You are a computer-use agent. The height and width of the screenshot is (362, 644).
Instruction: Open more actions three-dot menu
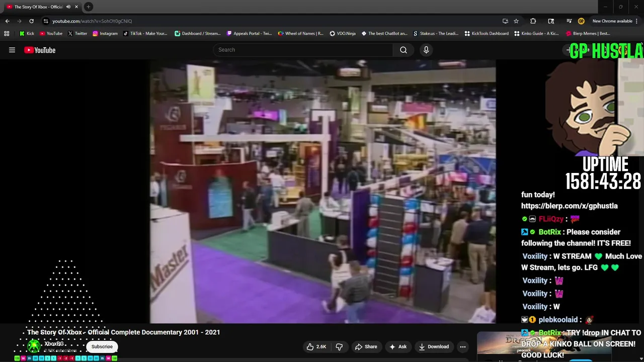click(x=463, y=346)
